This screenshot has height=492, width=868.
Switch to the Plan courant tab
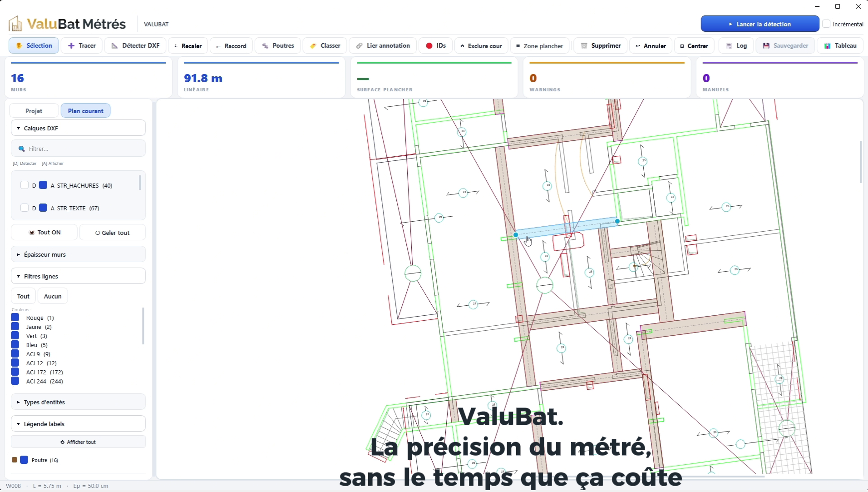coord(85,111)
